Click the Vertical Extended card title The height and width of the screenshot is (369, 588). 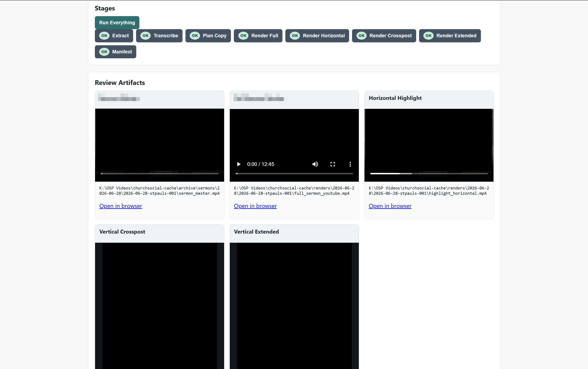[x=256, y=232]
